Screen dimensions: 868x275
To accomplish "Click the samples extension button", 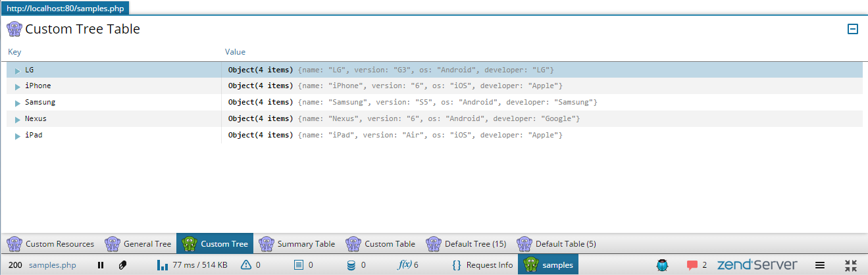I will [548, 265].
